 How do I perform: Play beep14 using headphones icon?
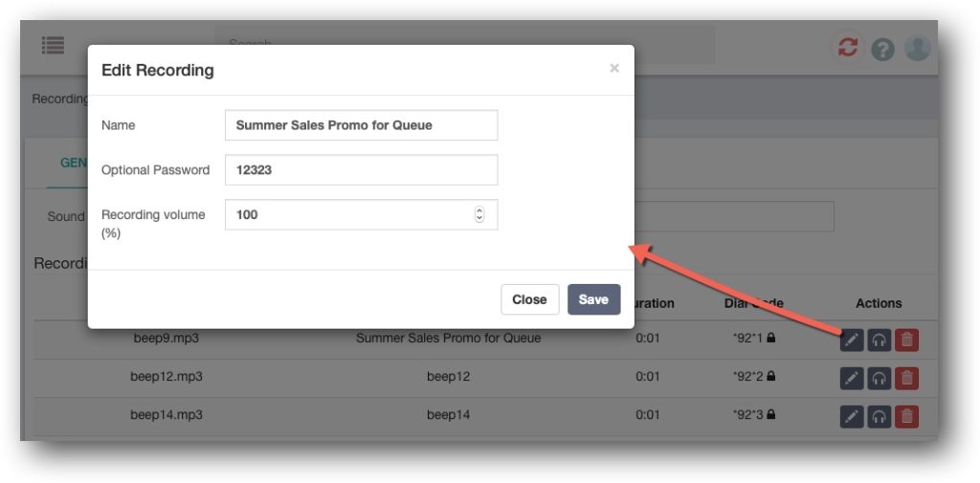[879, 416]
